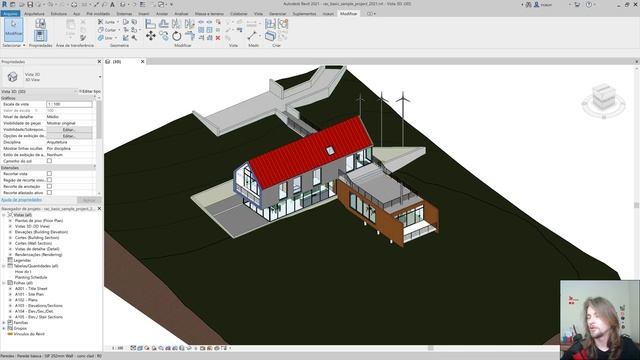Click the Measure between two references icon
Screen dimensions: 640x360
coord(252,36)
